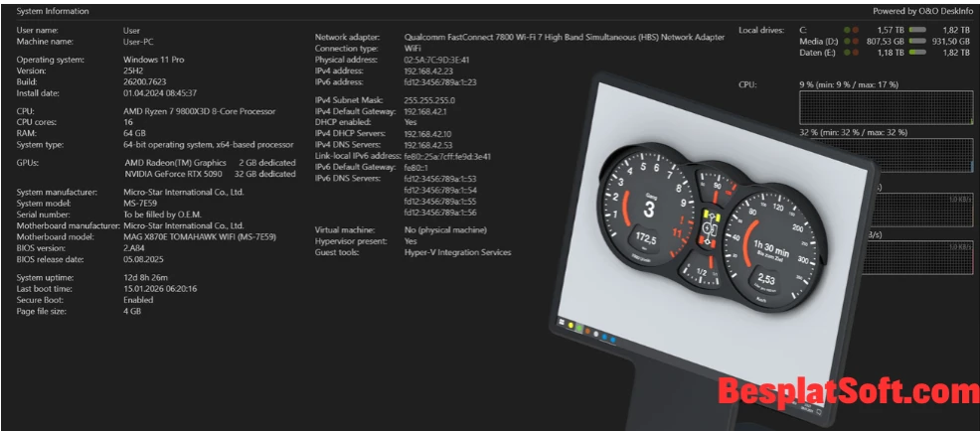Select the AMD Radeon(TM) Graphics GPU entry

tap(210, 163)
